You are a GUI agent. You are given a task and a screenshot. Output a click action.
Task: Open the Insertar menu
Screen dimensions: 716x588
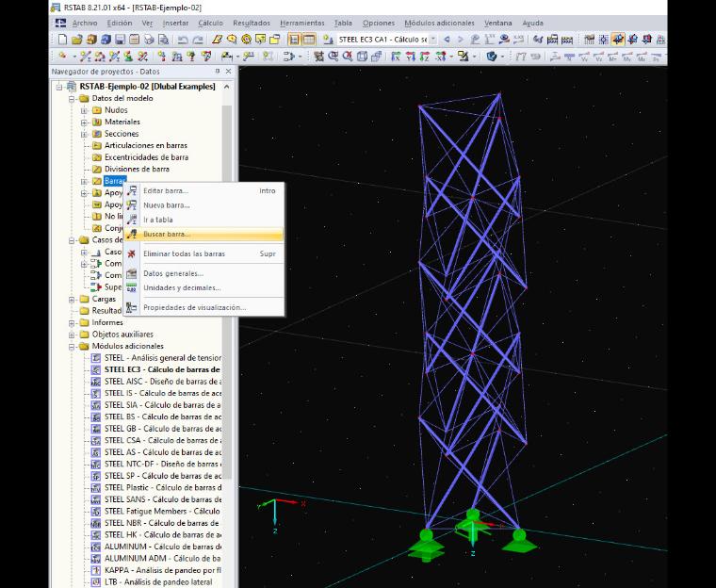(x=175, y=23)
